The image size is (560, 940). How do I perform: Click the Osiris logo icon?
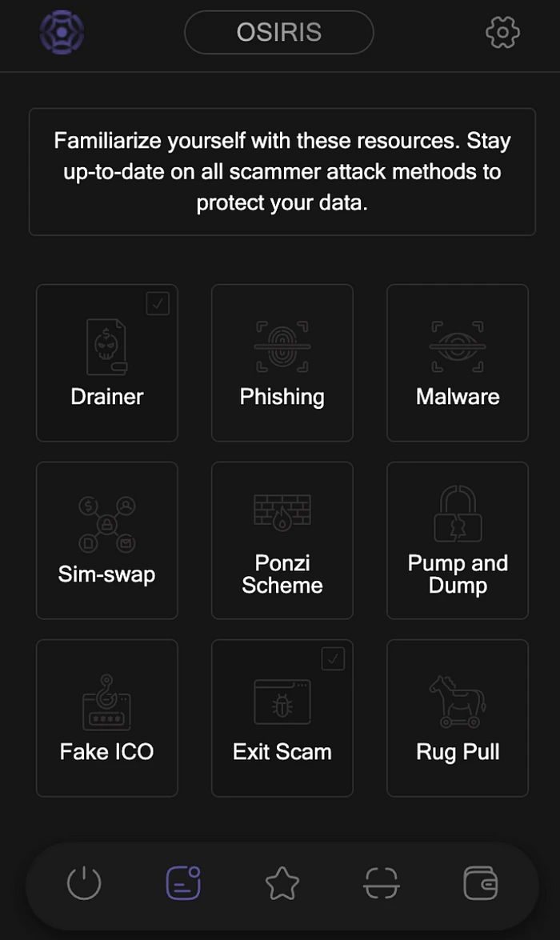[62, 33]
